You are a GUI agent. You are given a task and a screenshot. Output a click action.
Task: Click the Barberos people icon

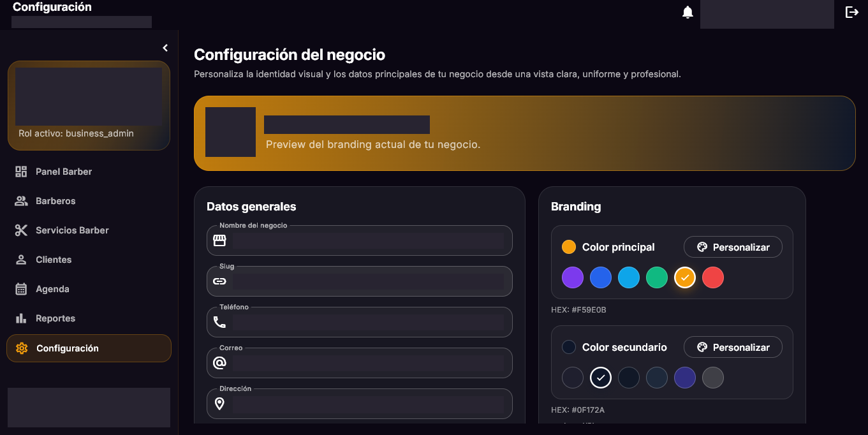pos(21,201)
